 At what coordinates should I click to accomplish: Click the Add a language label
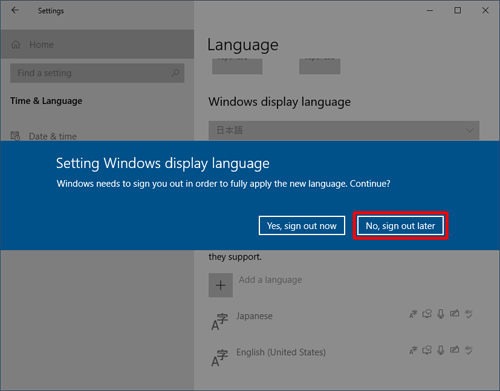pyautogui.click(x=270, y=280)
